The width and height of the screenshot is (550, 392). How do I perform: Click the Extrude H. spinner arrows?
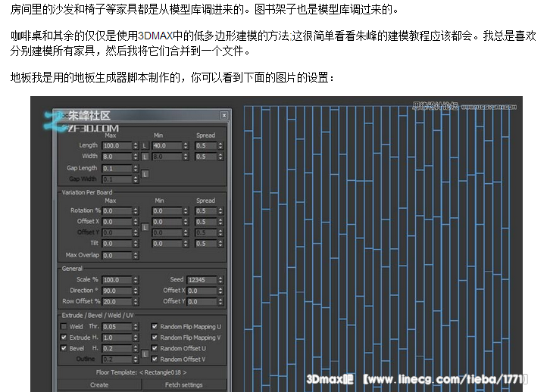pos(136,338)
